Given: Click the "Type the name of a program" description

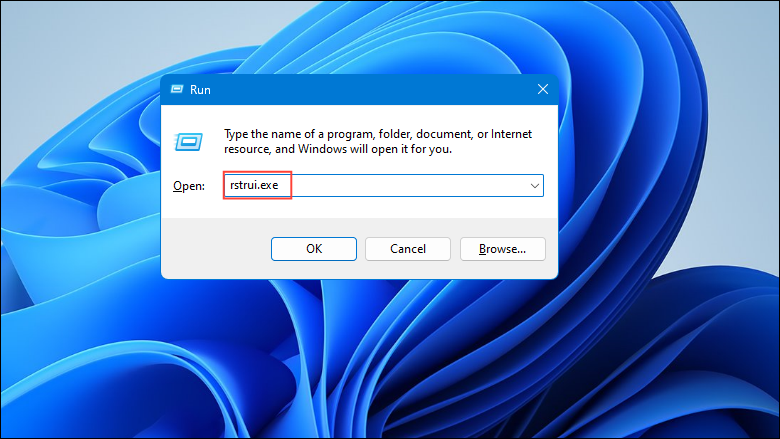Looking at the screenshot, I should (x=378, y=141).
